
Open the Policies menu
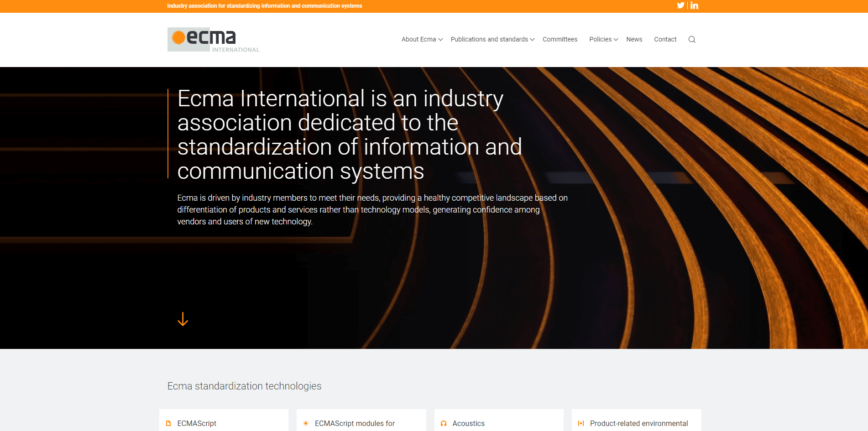[x=600, y=39]
